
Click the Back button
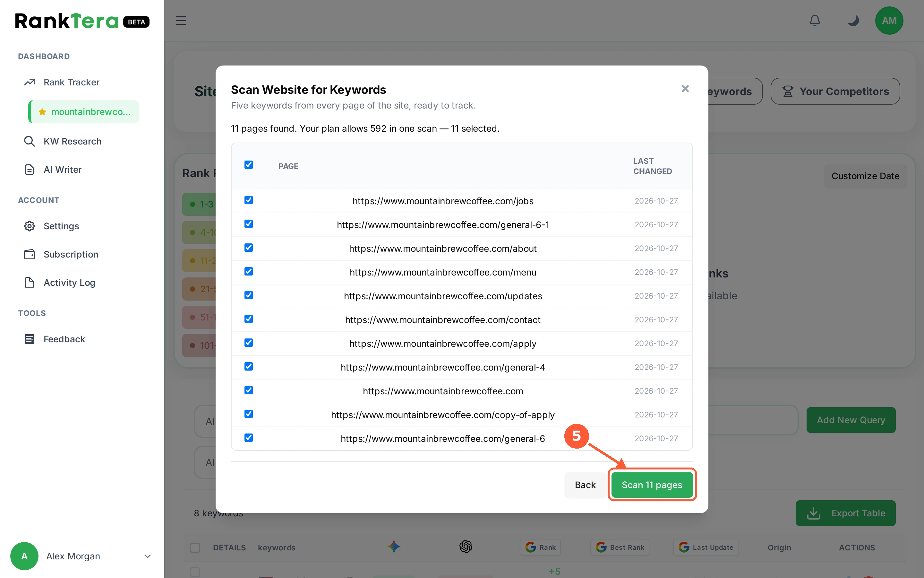[585, 485]
